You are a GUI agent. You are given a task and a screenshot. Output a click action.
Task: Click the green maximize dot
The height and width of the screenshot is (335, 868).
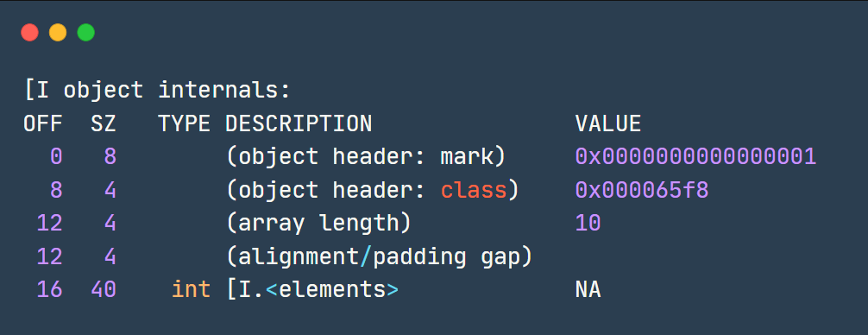coord(85,32)
